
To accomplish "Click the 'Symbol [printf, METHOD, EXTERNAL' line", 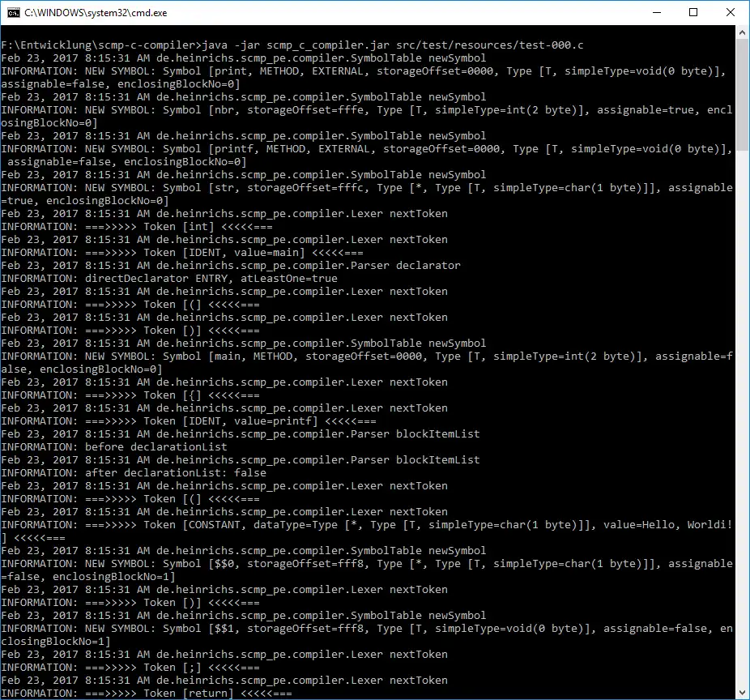I will point(367,149).
